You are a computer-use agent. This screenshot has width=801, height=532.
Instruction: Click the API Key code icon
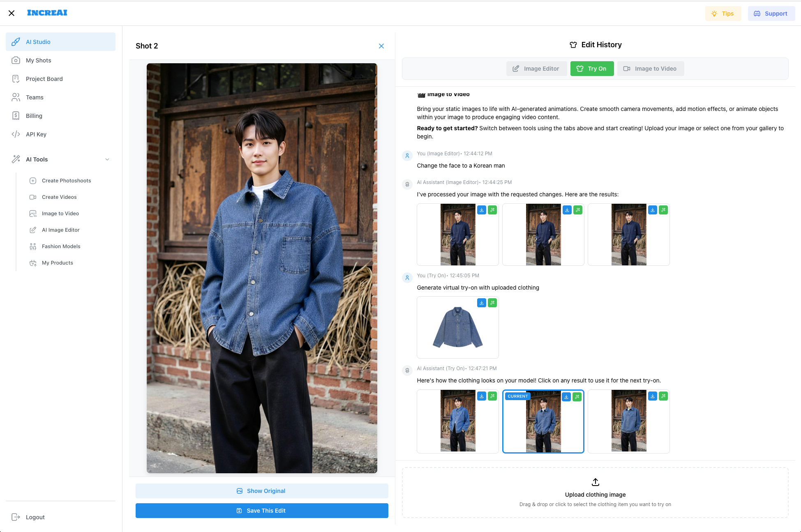(16, 134)
